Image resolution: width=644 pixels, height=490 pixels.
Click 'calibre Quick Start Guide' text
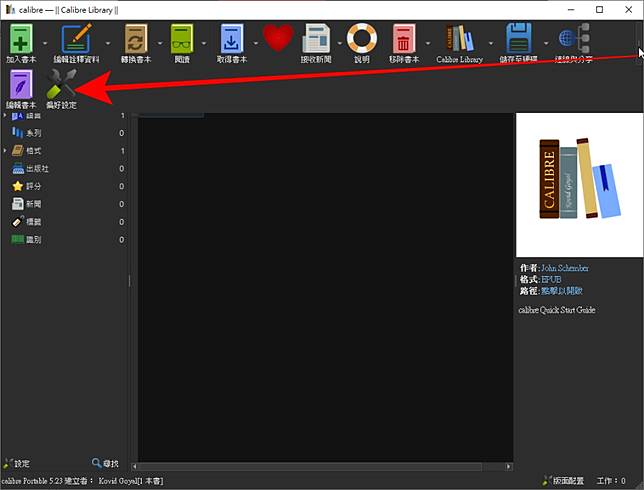point(557,310)
